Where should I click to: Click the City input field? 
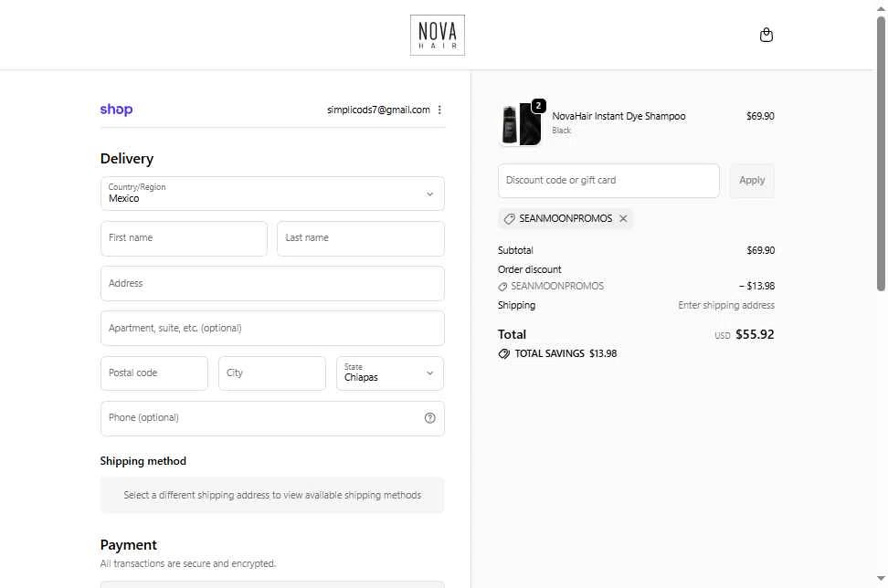272,373
